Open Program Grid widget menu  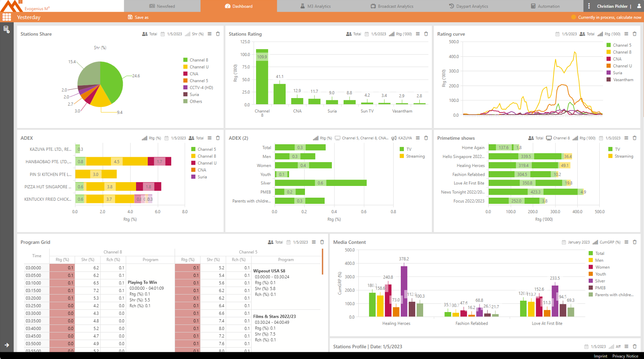pyautogui.click(x=314, y=242)
